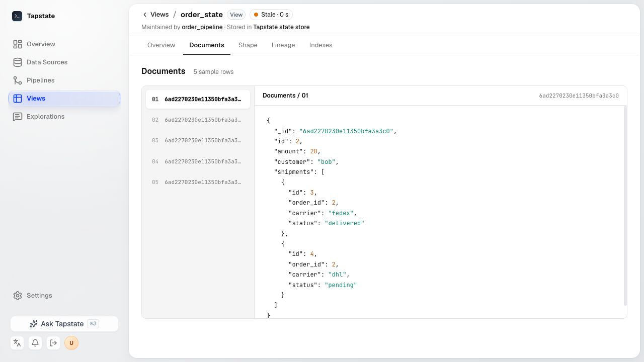Switch to the Lineage tab

(283, 45)
